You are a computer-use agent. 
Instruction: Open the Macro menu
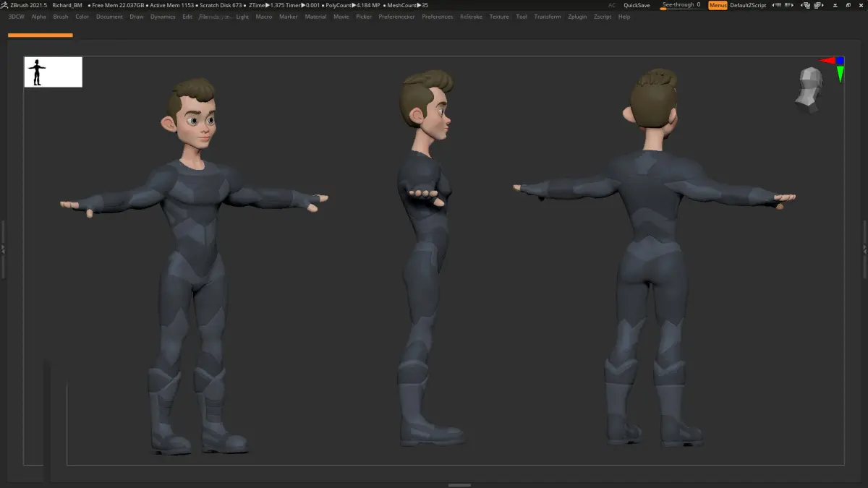pos(264,17)
